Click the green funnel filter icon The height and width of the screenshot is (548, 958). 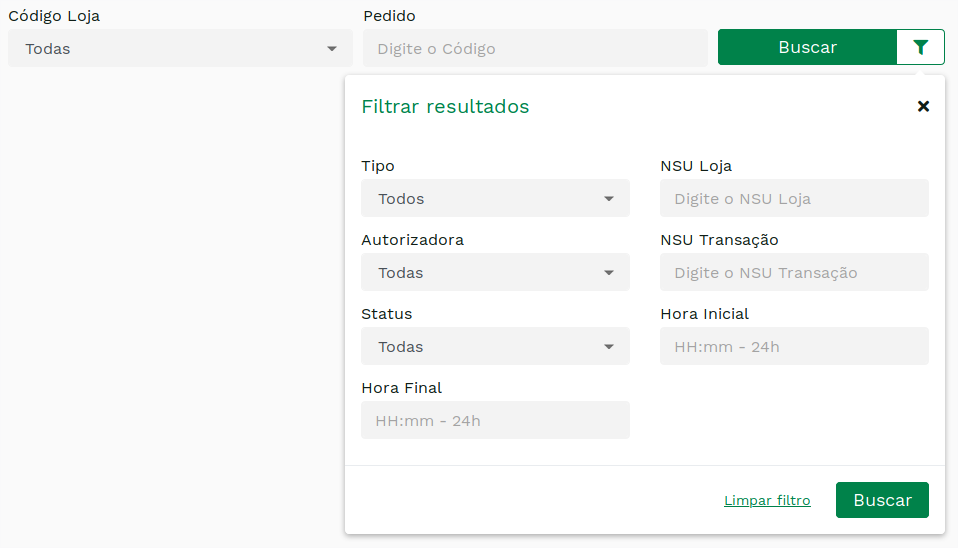[920, 47]
